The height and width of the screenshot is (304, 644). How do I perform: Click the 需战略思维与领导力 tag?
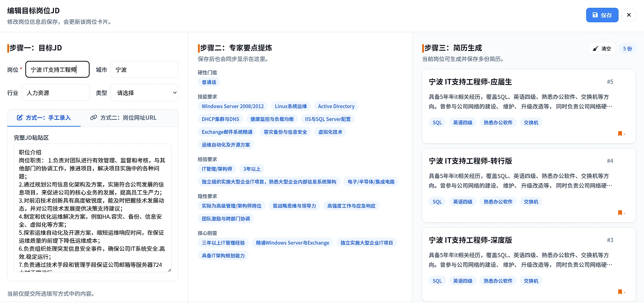click(294, 206)
